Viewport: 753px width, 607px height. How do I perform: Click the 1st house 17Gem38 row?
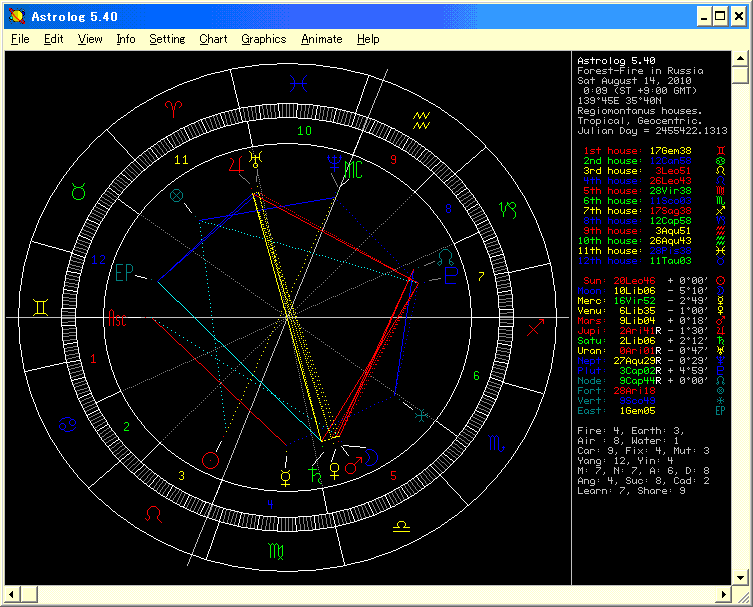click(654, 151)
